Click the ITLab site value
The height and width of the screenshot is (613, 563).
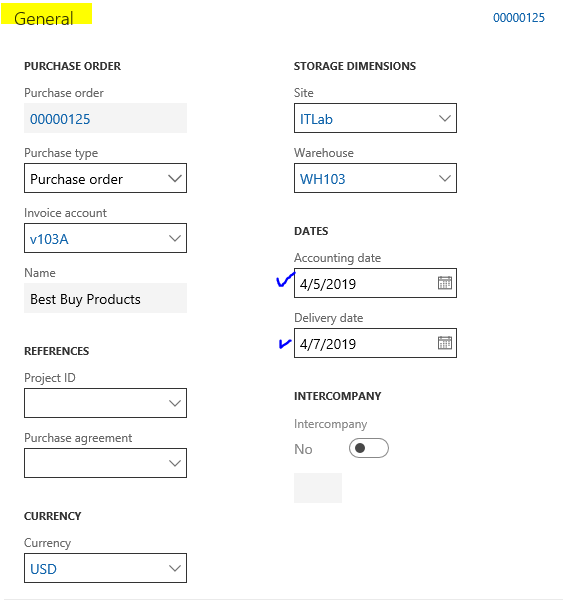click(316, 119)
